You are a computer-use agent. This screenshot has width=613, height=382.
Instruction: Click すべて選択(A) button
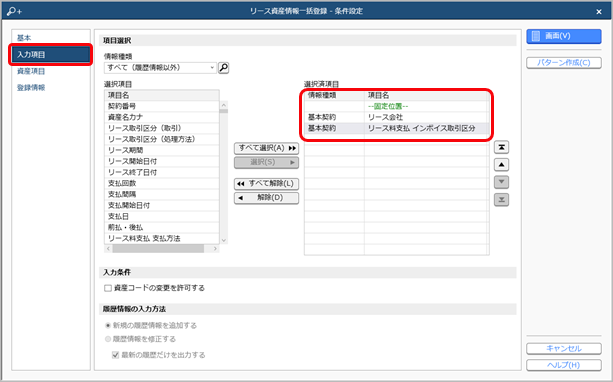[267, 148]
